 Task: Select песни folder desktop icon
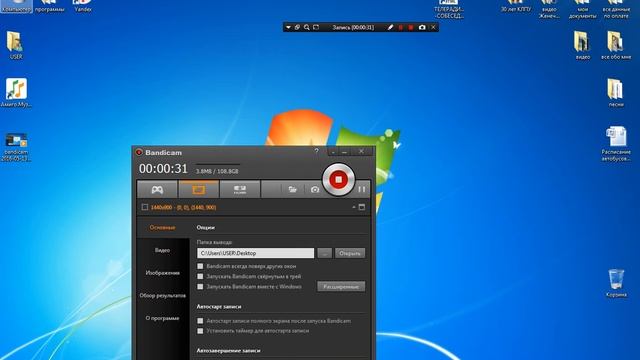pos(616,93)
